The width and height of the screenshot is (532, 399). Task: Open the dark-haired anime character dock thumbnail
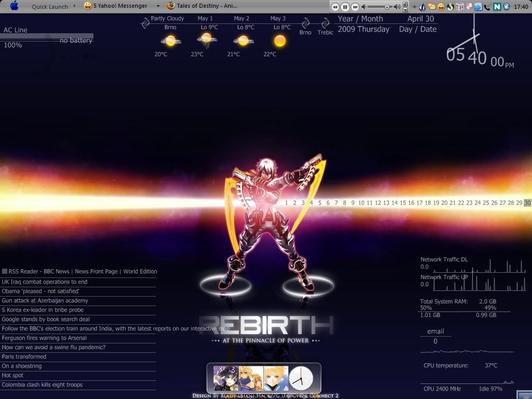pyautogui.click(x=226, y=378)
